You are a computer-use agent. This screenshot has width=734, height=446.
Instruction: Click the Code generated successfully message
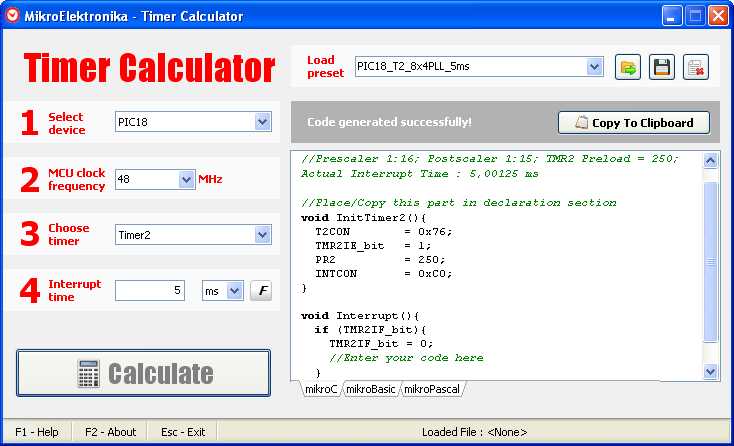click(x=389, y=122)
